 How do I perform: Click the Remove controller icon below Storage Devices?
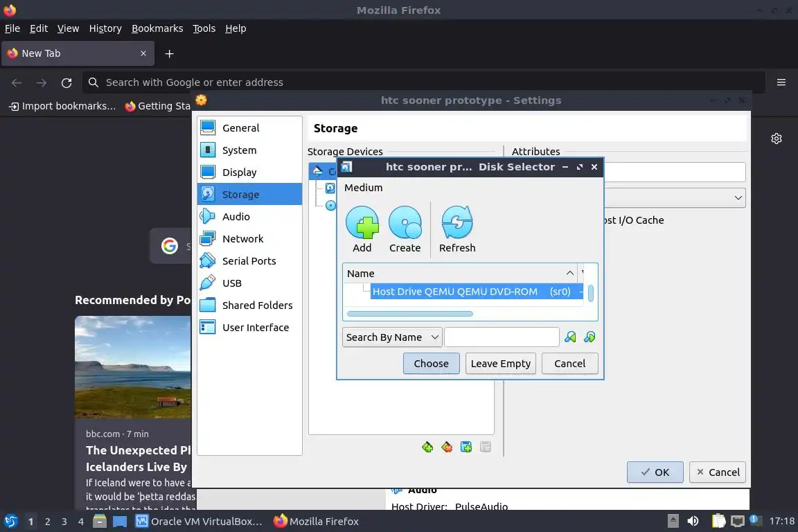click(x=447, y=447)
